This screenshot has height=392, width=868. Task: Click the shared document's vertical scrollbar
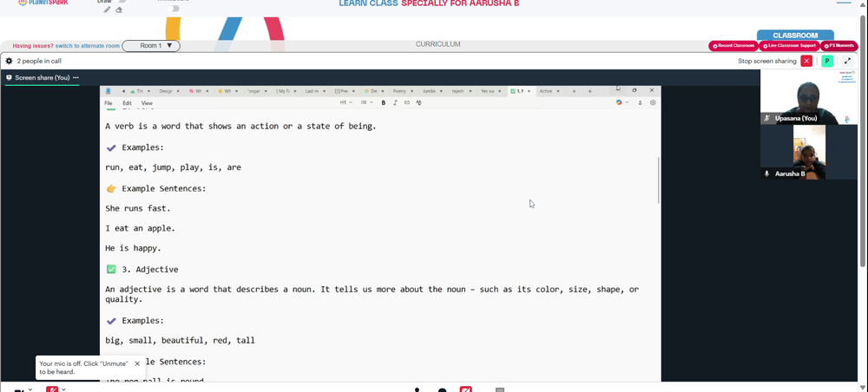658,180
